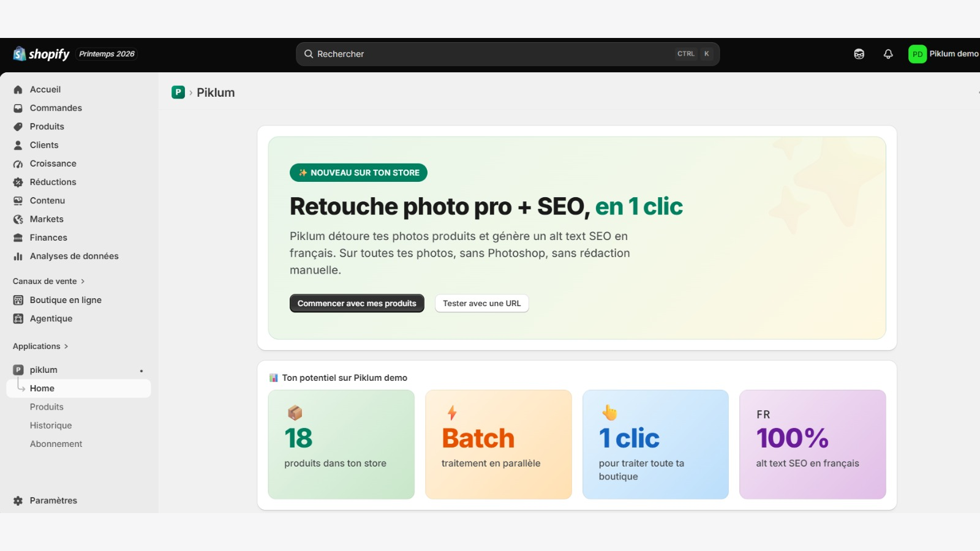Open Historique under piklum
The height and width of the screenshot is (551, 980).
(51, 425)
